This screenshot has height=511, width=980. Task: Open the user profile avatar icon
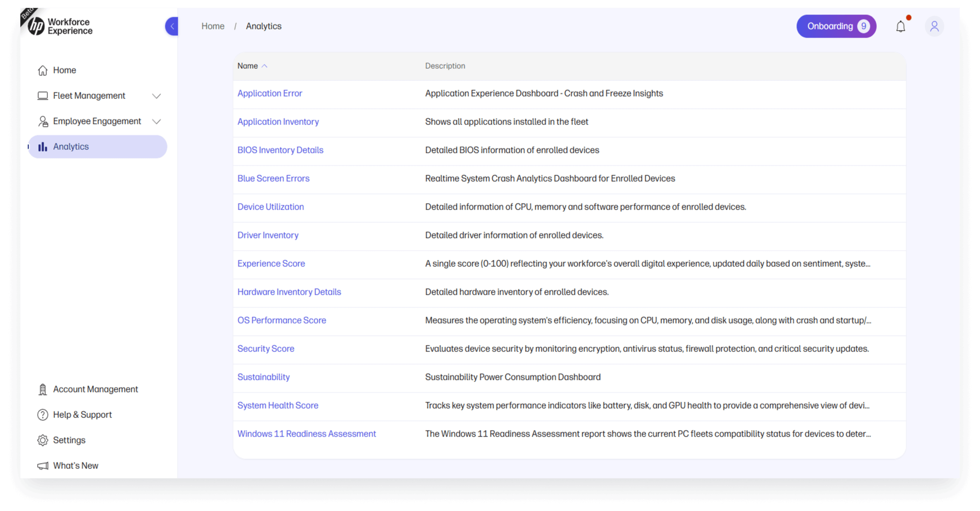pos(934,26)
